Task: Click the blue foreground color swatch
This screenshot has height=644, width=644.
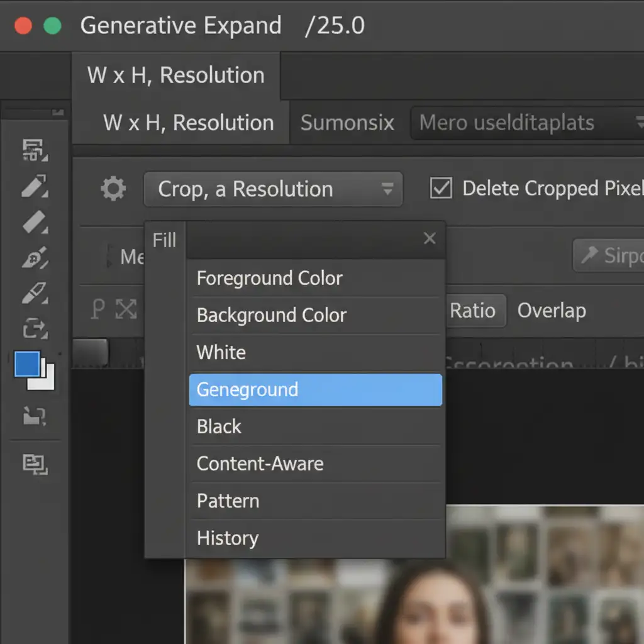Action: [x=27, y=364]
